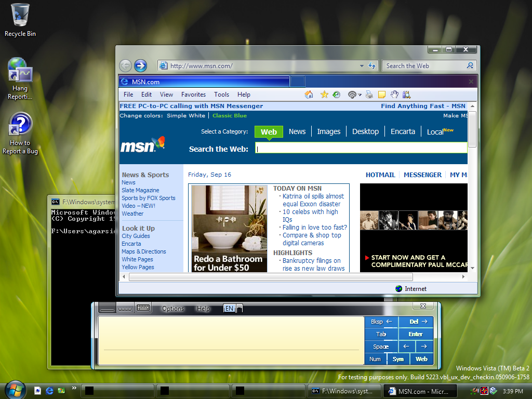The height and width of the screenshot is (399, 532).
Task: Click the hand icon in browser toolbar
Action: (394, 95)
